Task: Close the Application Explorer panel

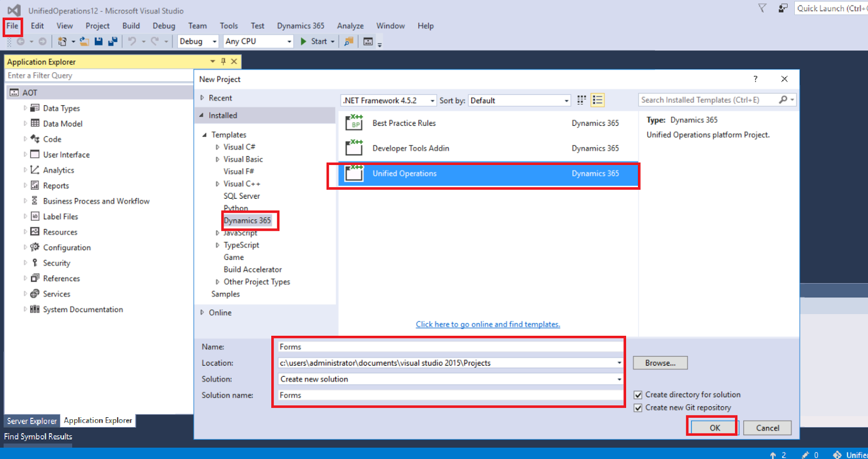Action: pyautogui.click(x=234, y=61)
